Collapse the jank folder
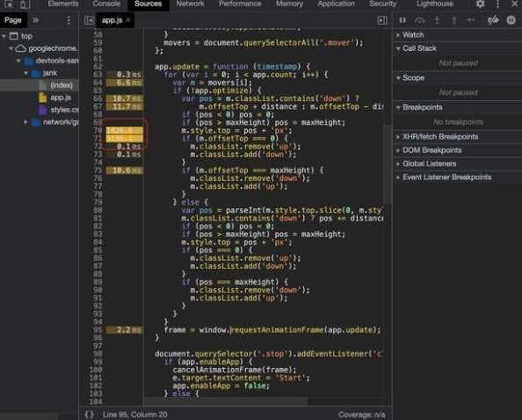Screen dimensions: 522x420 (x=26, y=73)
